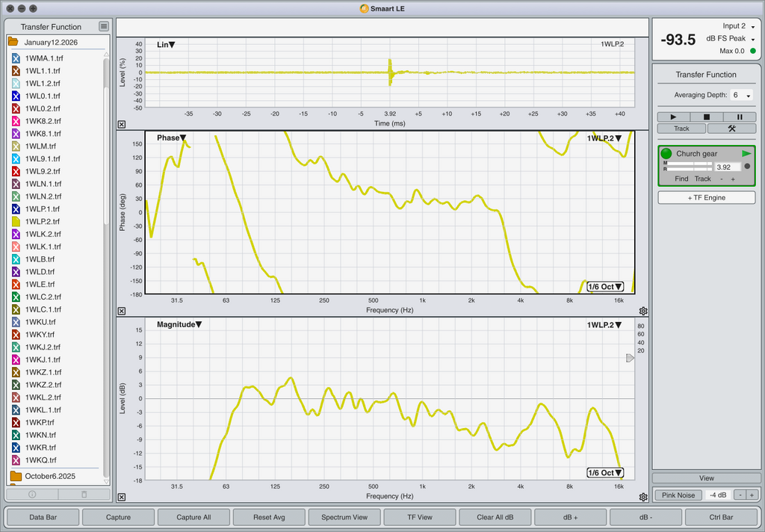Expand the October6.2025 folder
This screenshot has width=765, height=532.
coord(15,476)
